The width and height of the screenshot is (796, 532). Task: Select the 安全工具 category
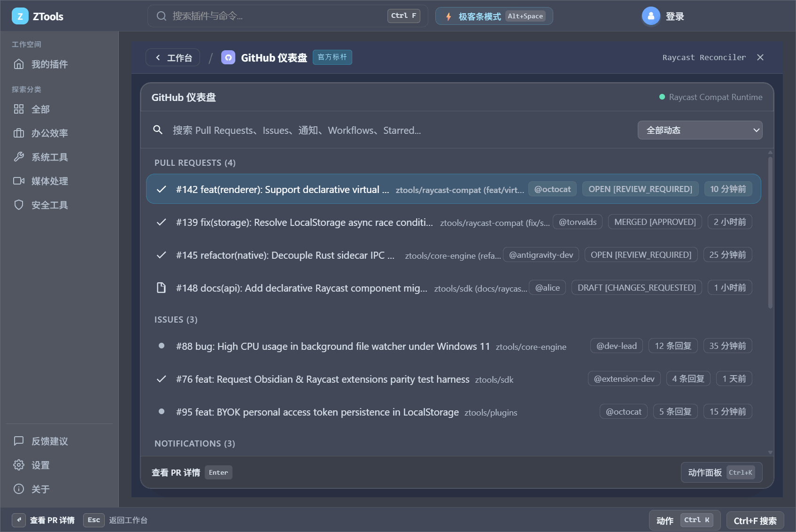[59, 205]
